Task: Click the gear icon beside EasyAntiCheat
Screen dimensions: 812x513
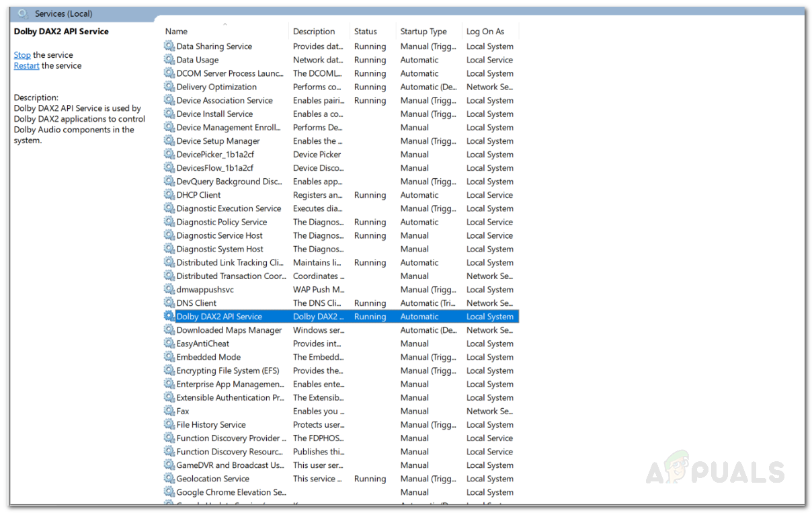Action: 169,344
